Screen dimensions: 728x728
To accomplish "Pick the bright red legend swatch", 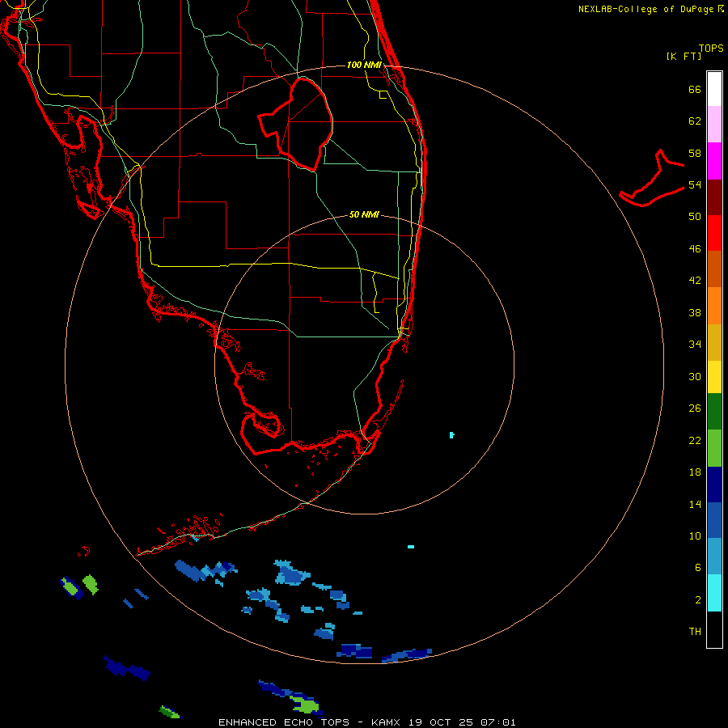I will click(x=714, y=233).
